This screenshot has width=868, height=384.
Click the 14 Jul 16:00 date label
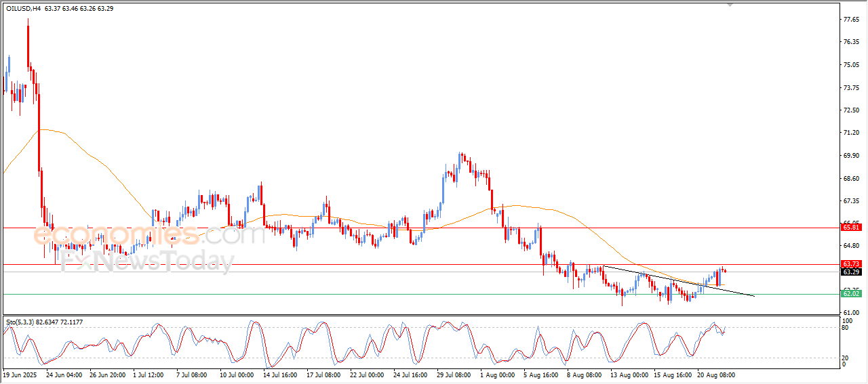point(279,375)
